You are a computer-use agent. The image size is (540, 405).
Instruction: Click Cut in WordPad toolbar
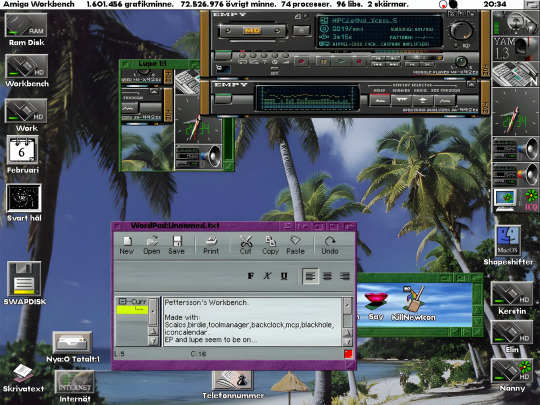[x=246, y=245]
